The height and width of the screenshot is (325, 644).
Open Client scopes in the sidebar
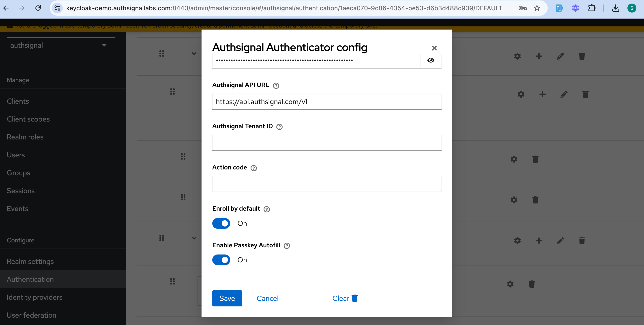[x=28, y=119]
